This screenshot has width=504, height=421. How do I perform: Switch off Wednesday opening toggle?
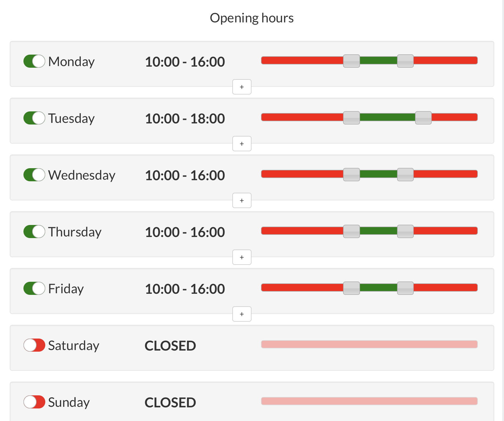coord(34,175)
